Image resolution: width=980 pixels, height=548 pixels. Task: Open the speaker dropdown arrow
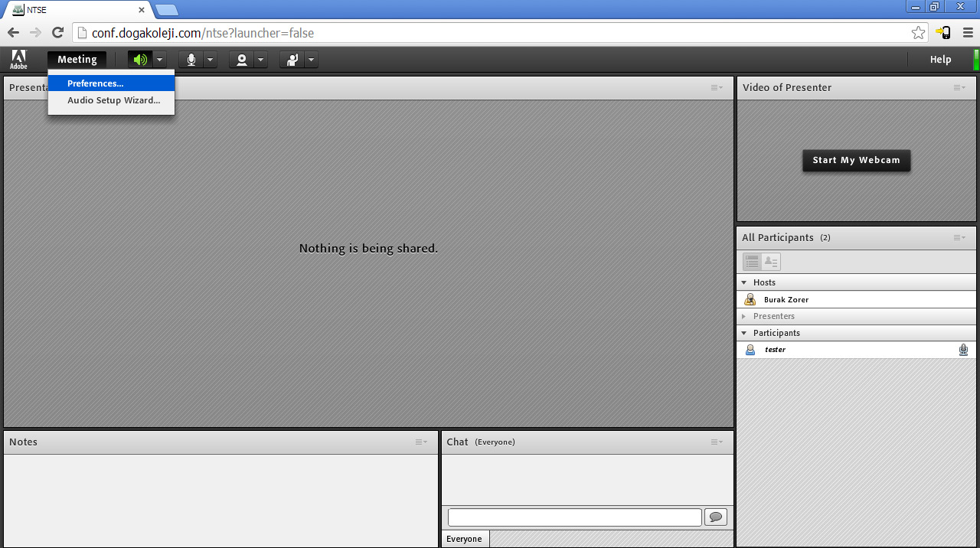tap(159, 60)
